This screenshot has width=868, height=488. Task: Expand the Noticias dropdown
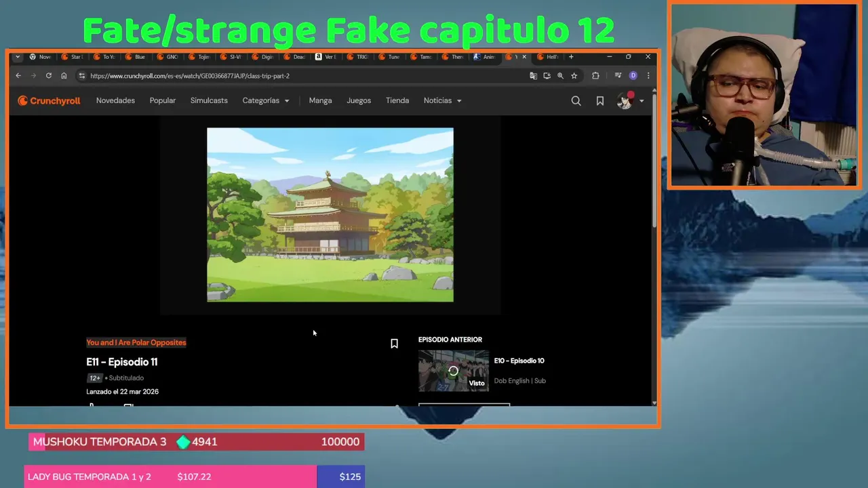point(442,101)
